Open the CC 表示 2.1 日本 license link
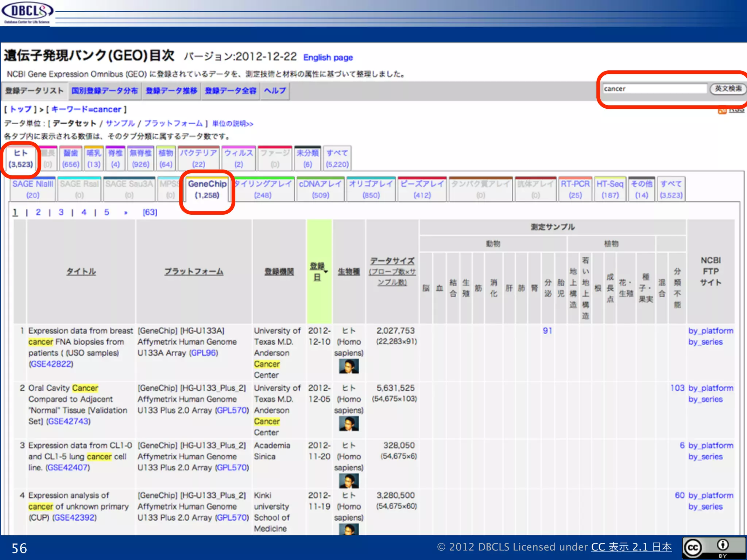Image resolution: width=747 pixels, height=560 pixels. (x=631, y=547)
